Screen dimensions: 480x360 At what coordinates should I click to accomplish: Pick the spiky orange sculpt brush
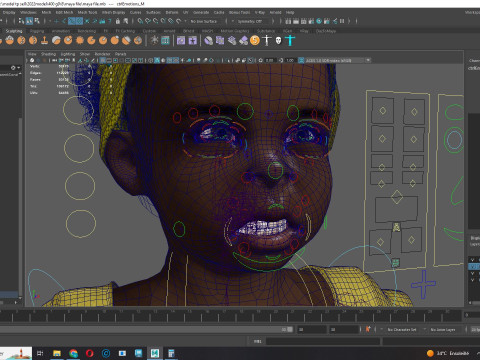[80, 41]
